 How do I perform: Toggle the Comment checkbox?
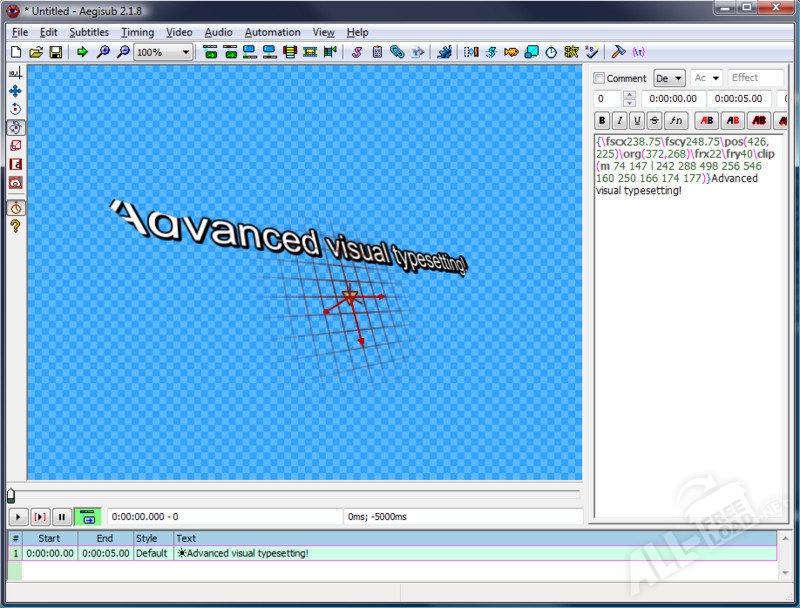(x=599, y=78)
